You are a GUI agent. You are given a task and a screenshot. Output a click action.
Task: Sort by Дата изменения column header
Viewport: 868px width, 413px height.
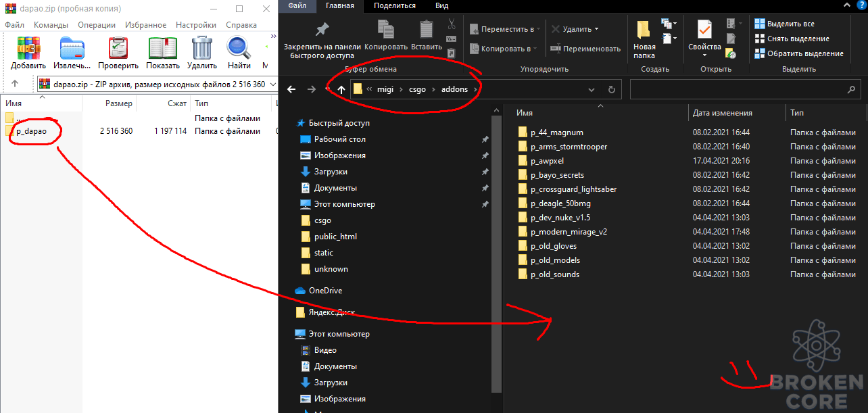[723, 113]
